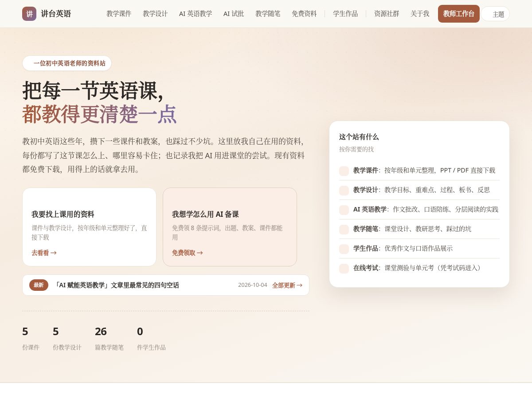Toggle the 主题 theme button
This screenshot has height=399, width=532.
click(495, 14)
